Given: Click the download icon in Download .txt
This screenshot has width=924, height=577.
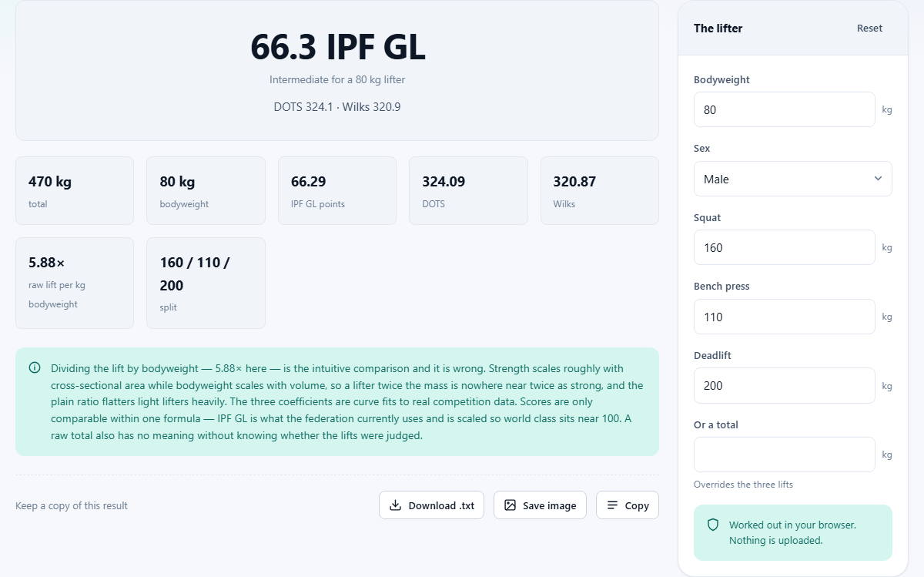Looking at the screenshot, I should click(x=395, y=505).
